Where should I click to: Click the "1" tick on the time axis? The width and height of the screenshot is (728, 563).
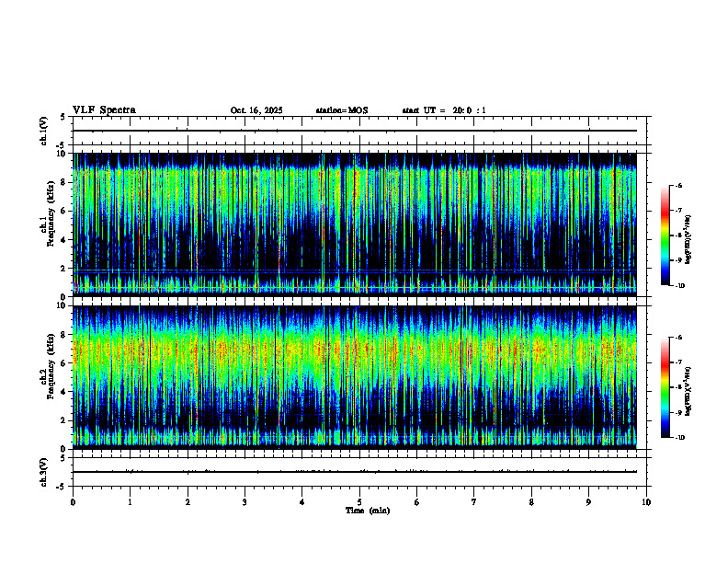[x=130, y=502]
